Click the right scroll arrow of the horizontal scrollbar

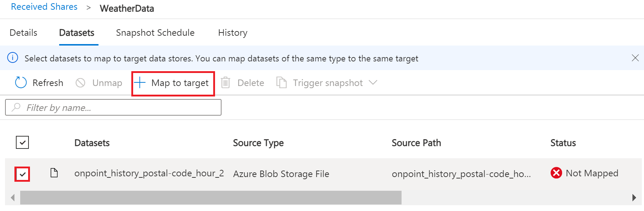[x=634, y=198]
